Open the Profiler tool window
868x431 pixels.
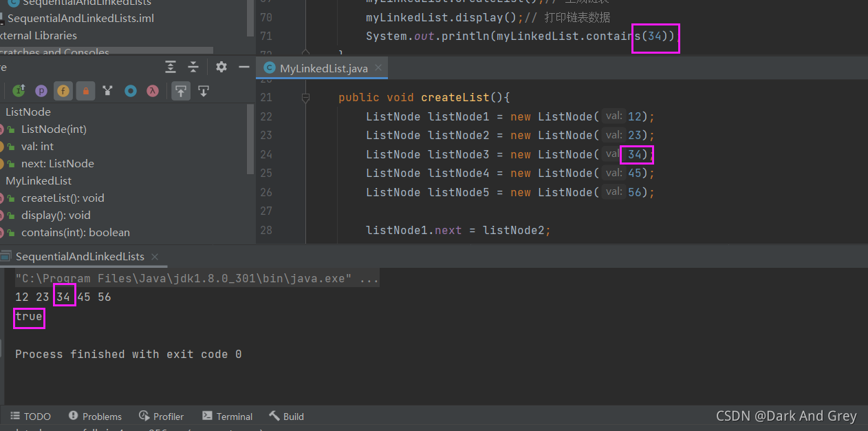(161, 416)
